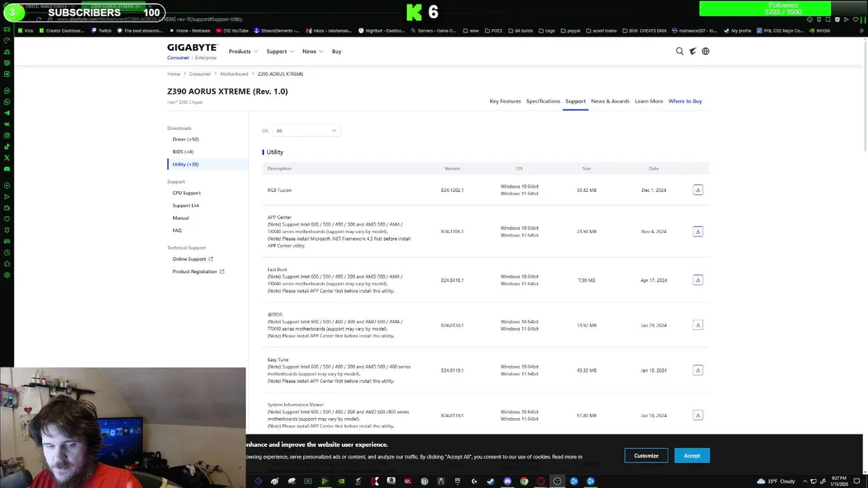Switch to Key Features tab
The width and height of the screenshot is (868, 488).
click(x=505, y=101)
